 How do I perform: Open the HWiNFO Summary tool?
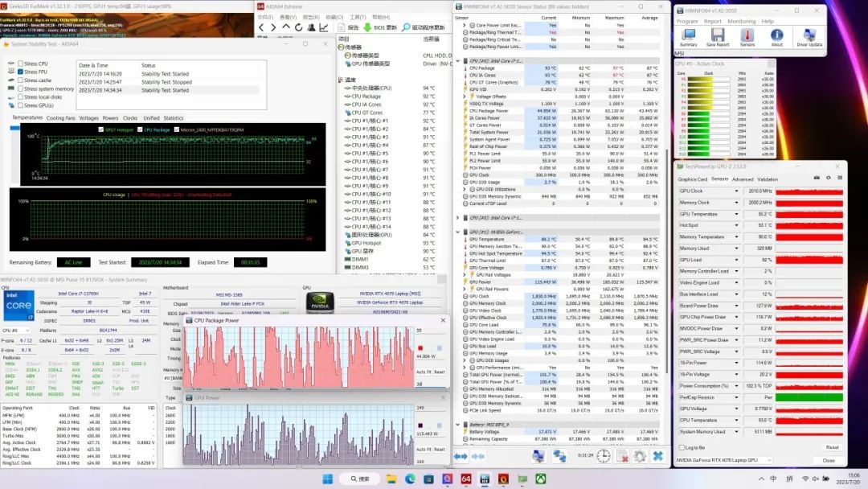coord(689,36)
